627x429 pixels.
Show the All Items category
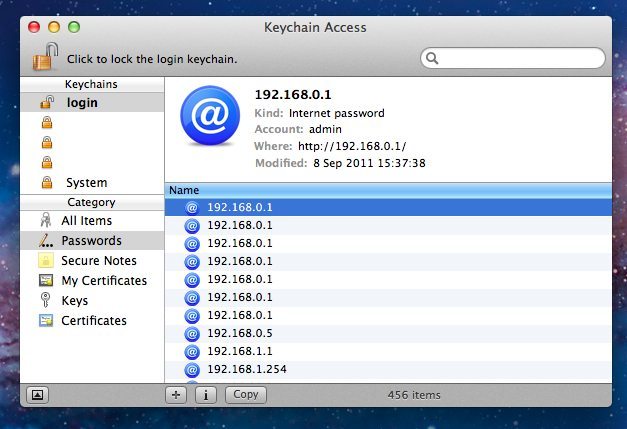(x=92, y=221)
